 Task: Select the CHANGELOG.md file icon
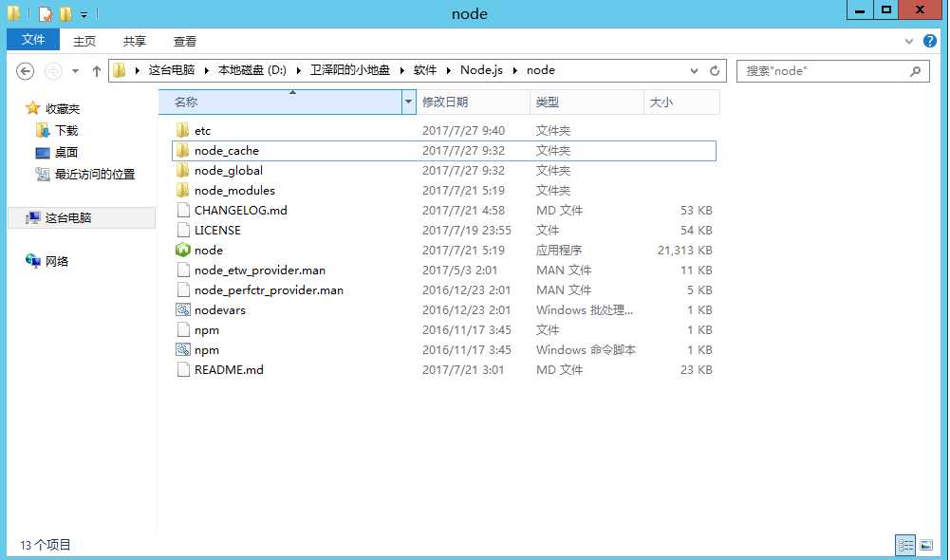[x=182, y=211]
